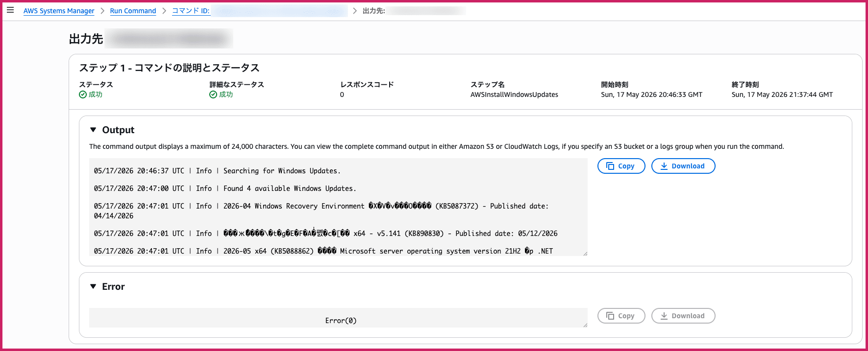Select the step name AWSInstallWindowsUpdates
Image resolution: width=868 pixels, height=351 pixels.
(514, 94)
